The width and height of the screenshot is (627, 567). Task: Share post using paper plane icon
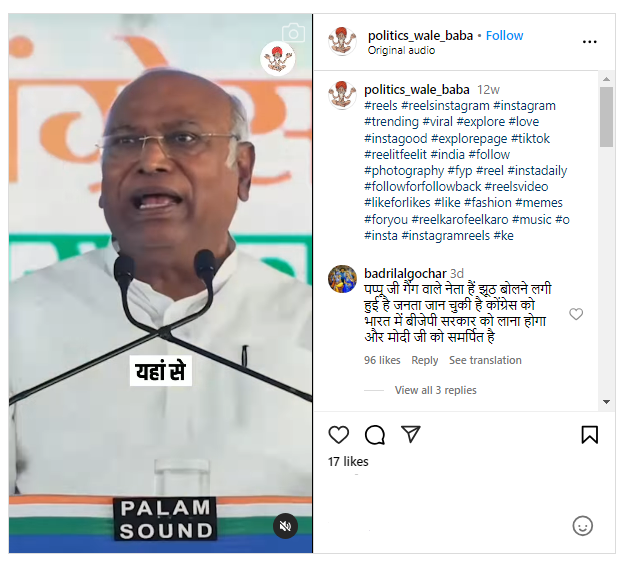pos(411,434)
